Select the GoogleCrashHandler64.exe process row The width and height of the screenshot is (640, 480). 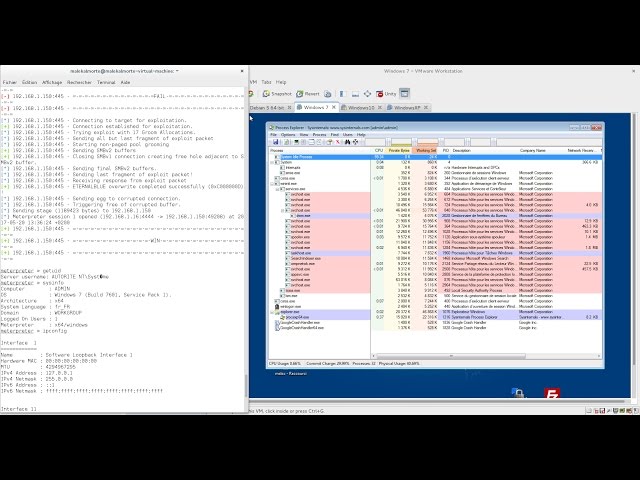(x=435, y=328)
